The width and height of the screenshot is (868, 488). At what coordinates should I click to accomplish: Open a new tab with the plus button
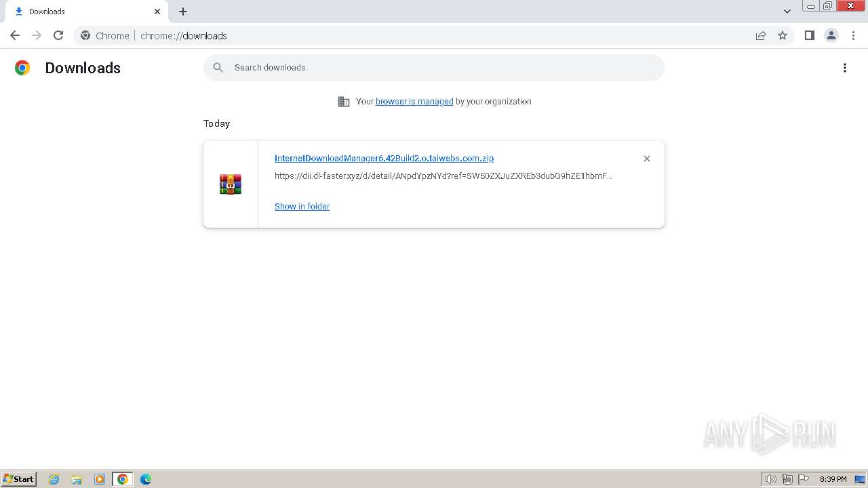[x=183, y=12]
